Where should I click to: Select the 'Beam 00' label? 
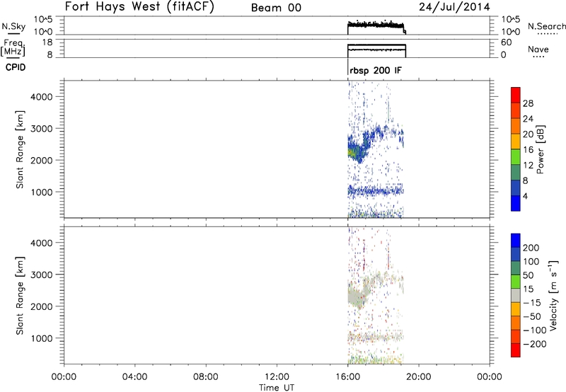pos(276,8)
